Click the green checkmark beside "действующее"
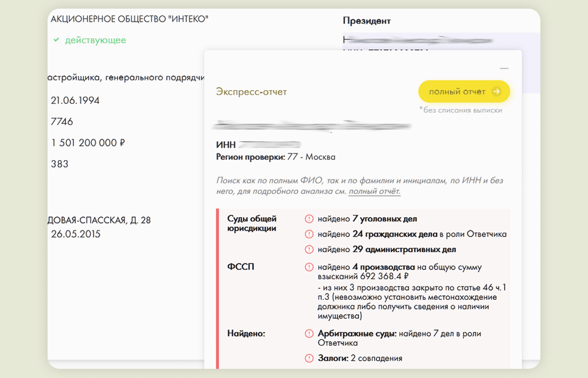 point(56,40)
